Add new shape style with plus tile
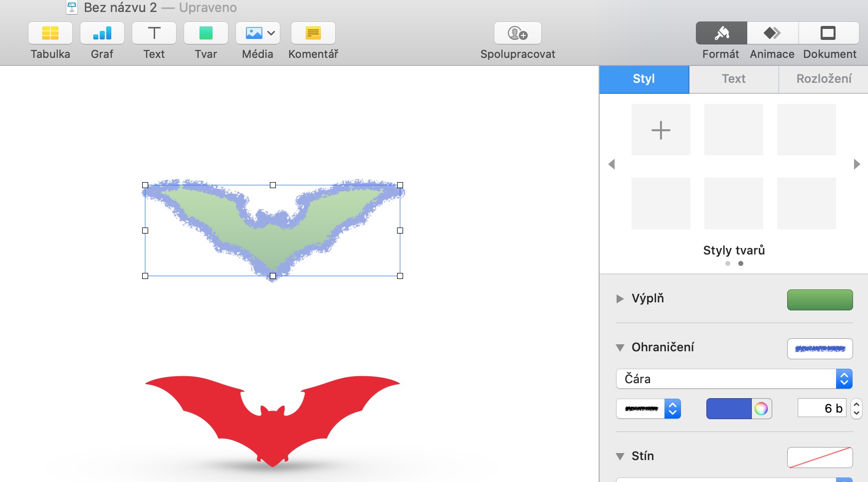 click(661, 130)
